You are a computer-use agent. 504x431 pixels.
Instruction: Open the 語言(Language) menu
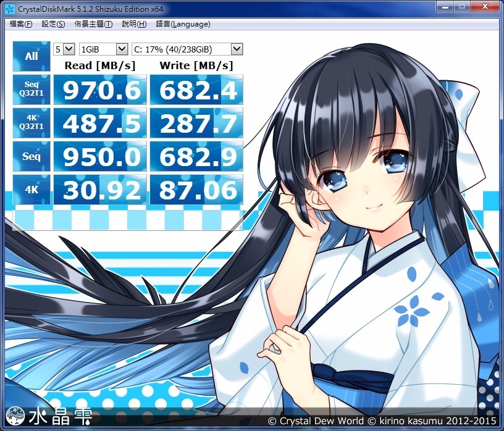pyautogui.click(x=183, y=24)
